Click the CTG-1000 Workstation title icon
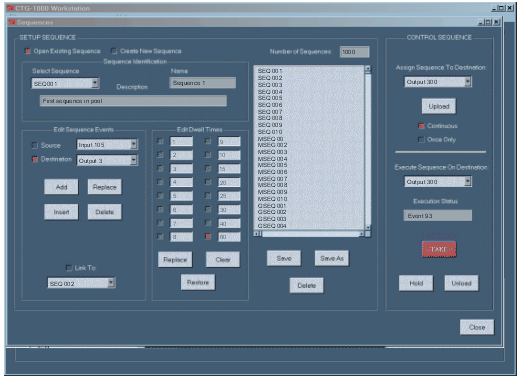Image resolution: width=517 pixels, height=376 pixels. pyautogui.click(x=11, y=8)
